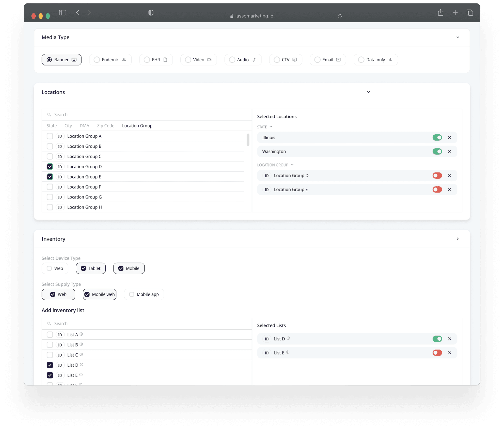
Task: Toggle Washington include switch
Action: coord(437,151)
